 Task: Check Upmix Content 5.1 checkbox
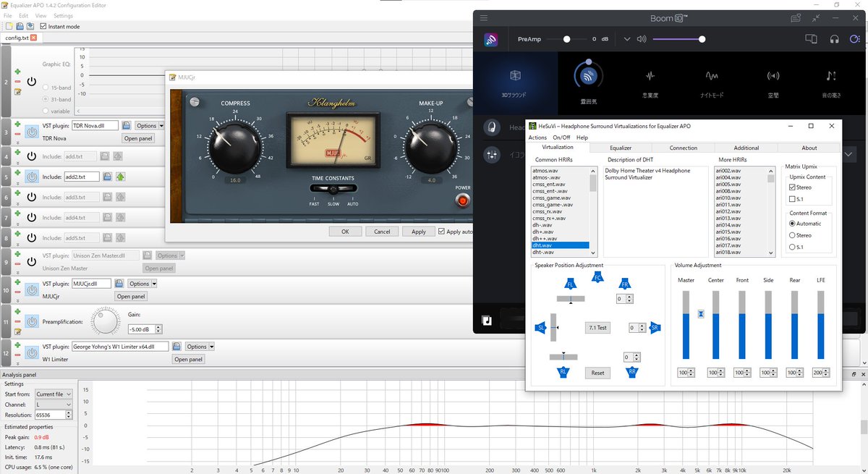(x=793, y=199)
